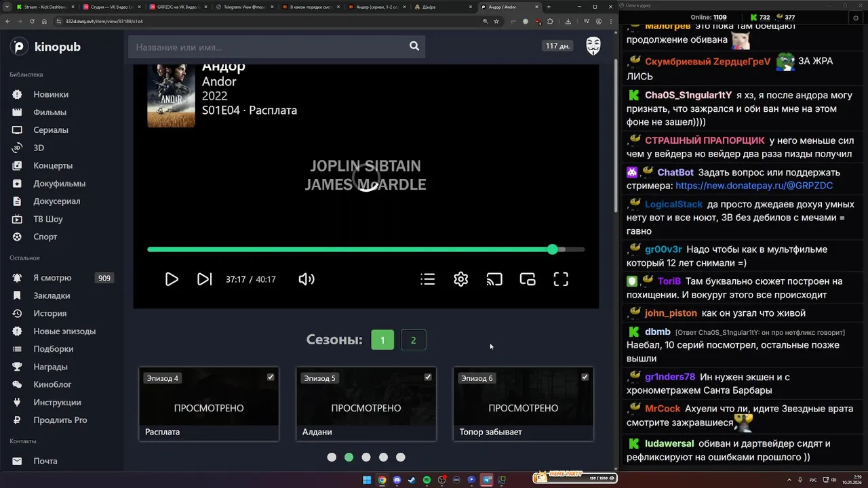
Task: Open Новые эпизоды page
Action: tap(64, 331)
